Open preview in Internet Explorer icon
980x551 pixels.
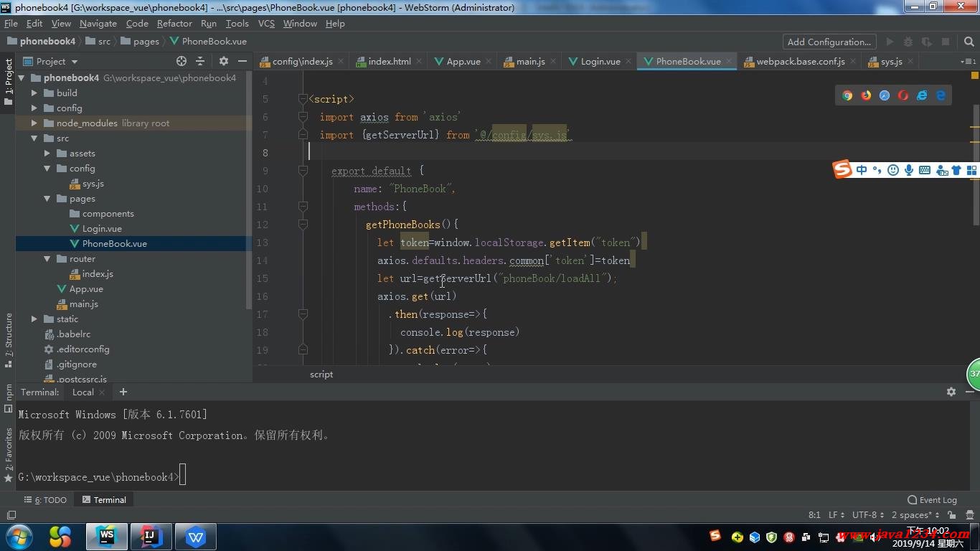click(922, 95)
